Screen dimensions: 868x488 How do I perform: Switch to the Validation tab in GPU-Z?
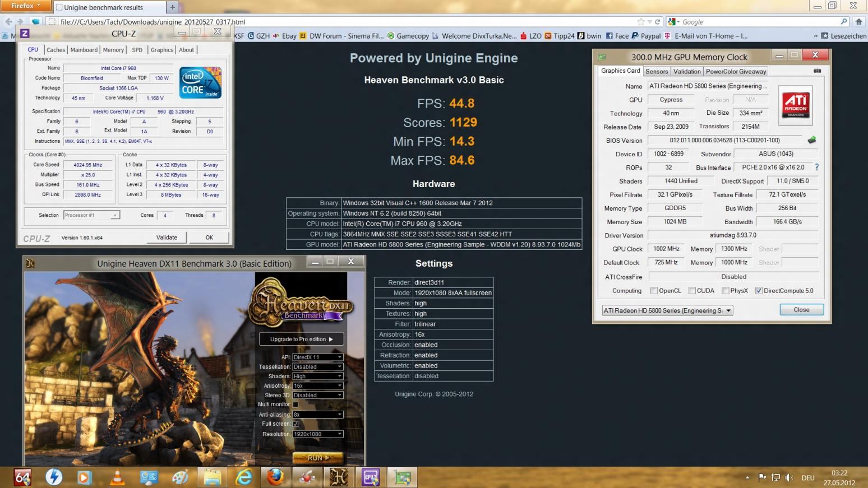[x=687, y=72]
